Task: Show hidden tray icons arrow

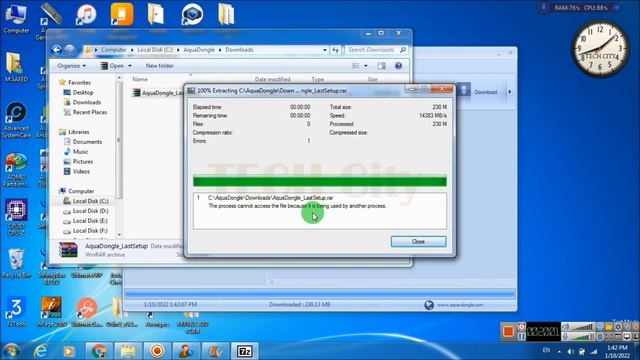Action: [x=559, y=351]
